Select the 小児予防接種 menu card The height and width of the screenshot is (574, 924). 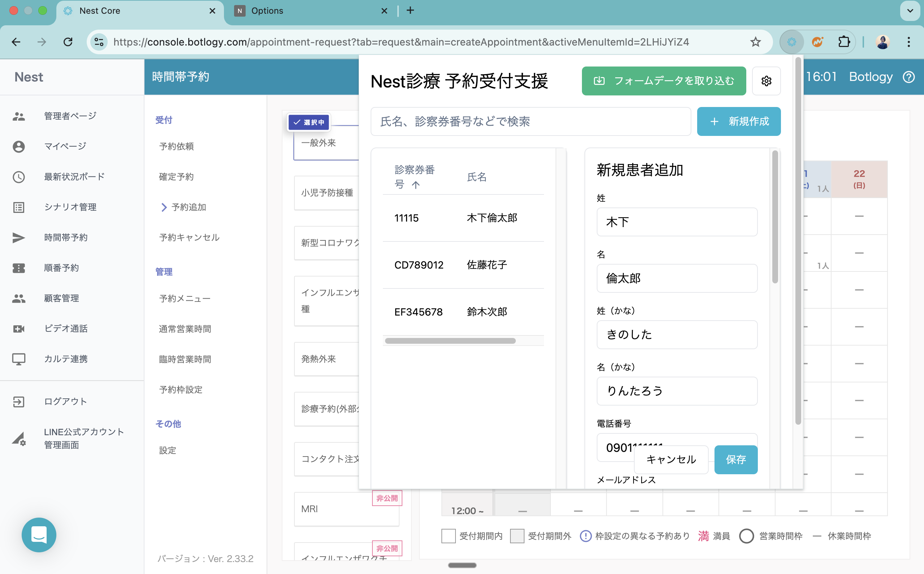click(326, 193)
